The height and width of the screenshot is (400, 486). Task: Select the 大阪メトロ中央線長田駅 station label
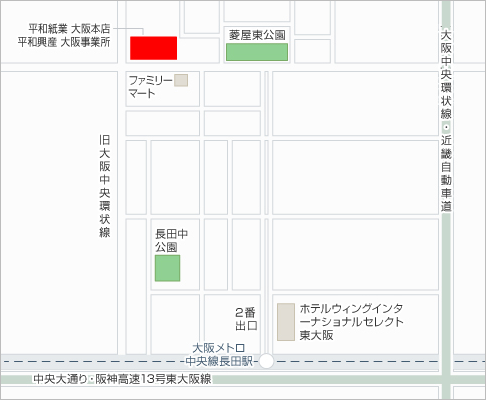pyautogui.click(x=219, y=355)
